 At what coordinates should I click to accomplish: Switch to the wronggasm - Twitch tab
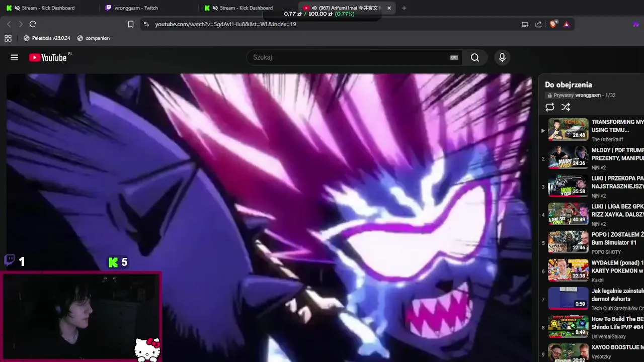136,8
